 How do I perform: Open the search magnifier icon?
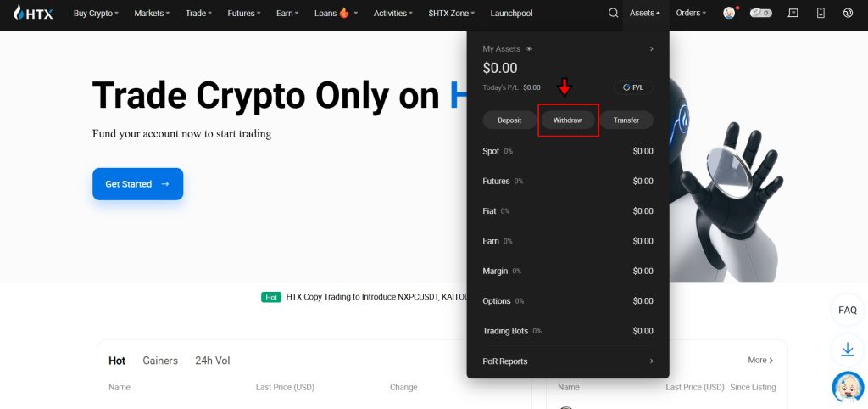tap(614, 13)
